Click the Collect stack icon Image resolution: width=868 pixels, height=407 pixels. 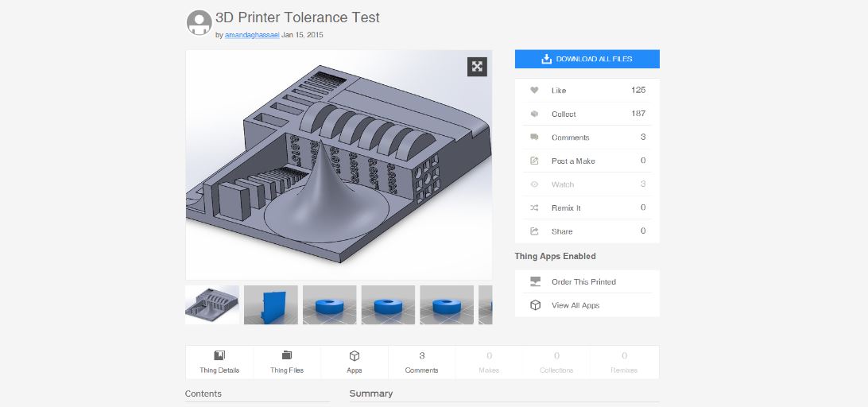coord(534,114)
